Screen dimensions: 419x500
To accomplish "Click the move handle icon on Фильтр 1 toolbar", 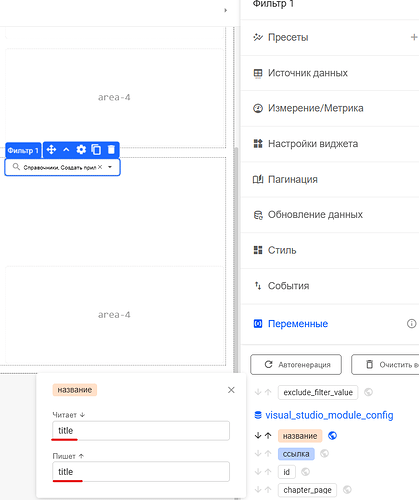I will tap(51, 150).
